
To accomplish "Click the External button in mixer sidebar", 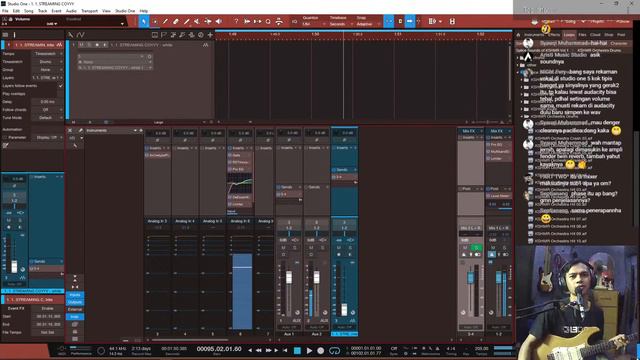I will 75,309.
